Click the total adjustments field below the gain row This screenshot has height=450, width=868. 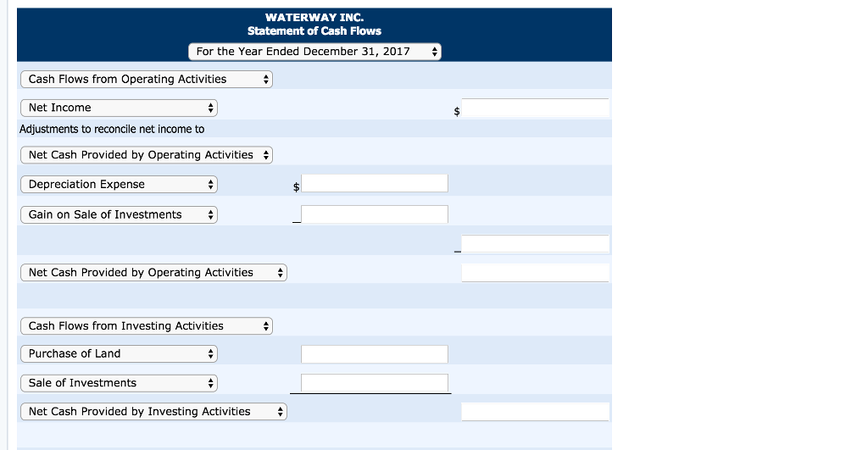click(535, 244)
